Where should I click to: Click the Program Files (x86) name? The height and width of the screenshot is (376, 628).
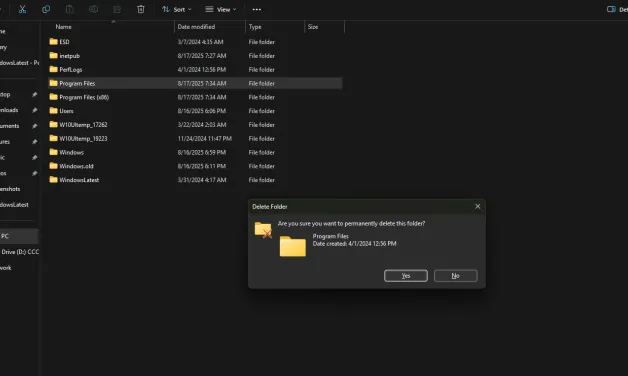click(x=84, y=97)
